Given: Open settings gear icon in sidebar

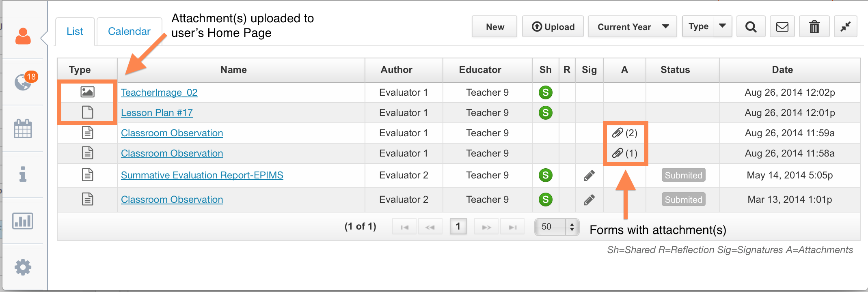Looking at the screenshot, I should click(23, 267).
